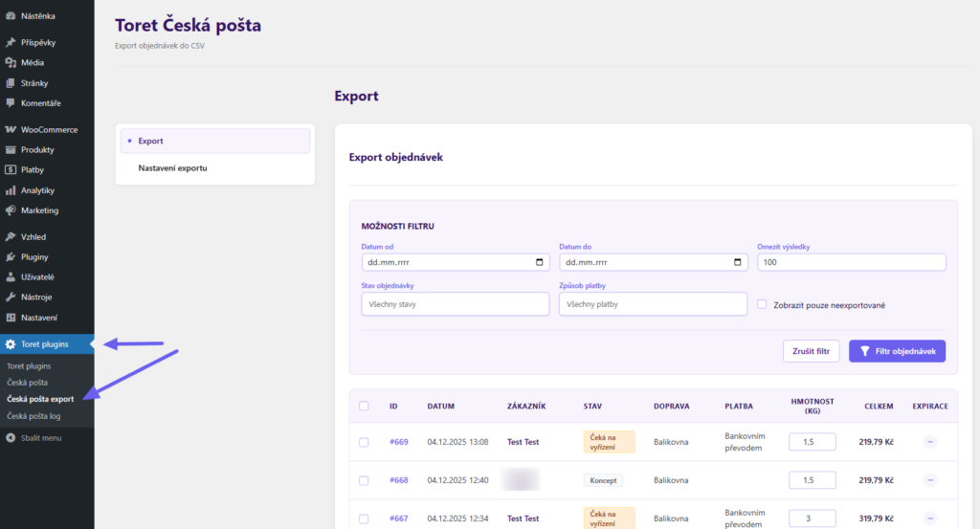The height and width of the screenshot is (529, 980).
Task: Click weight field for order #667
Action: [813, 518]
